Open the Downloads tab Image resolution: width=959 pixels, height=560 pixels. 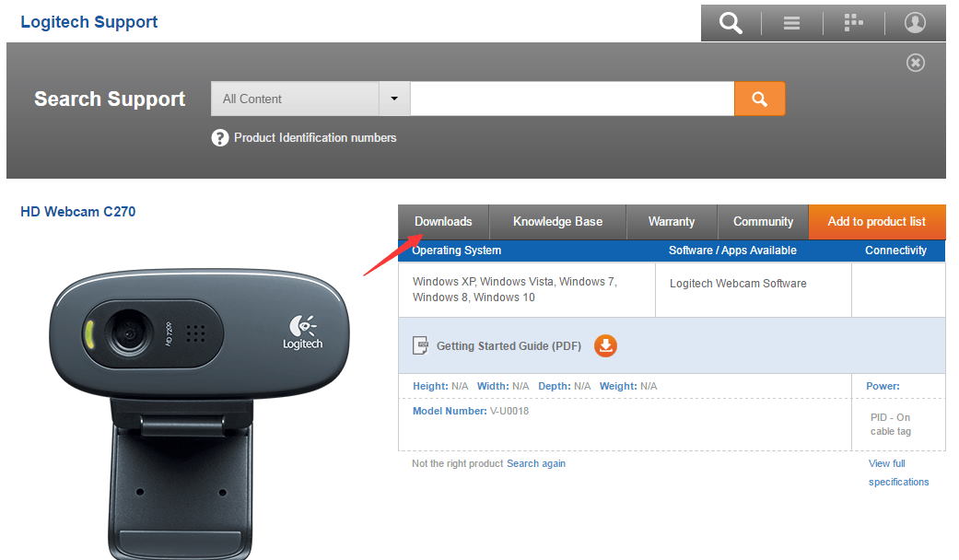point(443,222)
